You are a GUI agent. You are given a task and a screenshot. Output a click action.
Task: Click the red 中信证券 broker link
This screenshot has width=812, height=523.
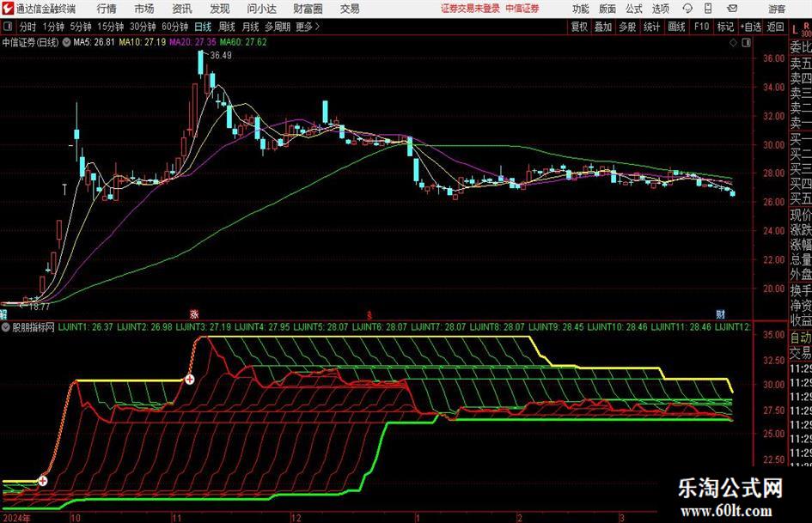(x=522, y=9)
